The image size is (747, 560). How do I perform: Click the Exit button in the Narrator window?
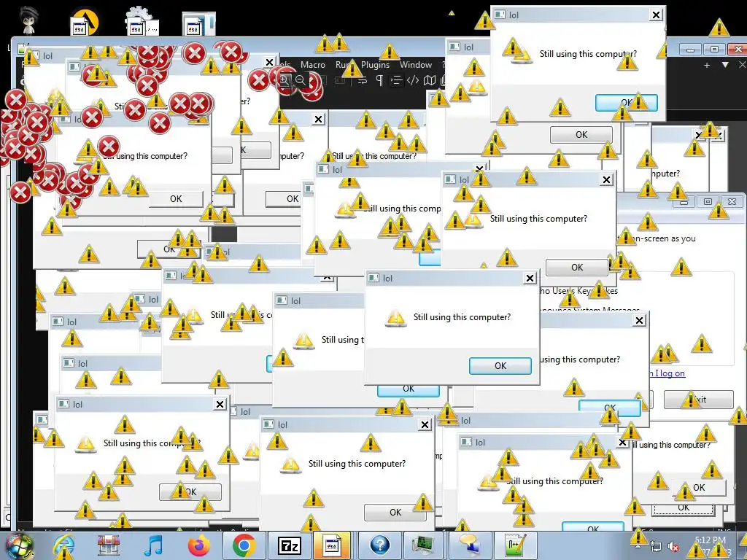tap(699, 400)
